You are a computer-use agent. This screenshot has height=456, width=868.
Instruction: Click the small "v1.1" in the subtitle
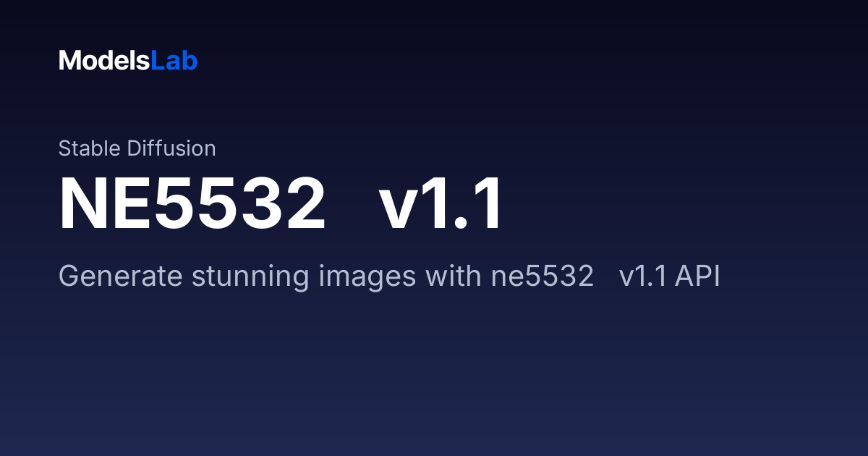[x=644, y=276]
